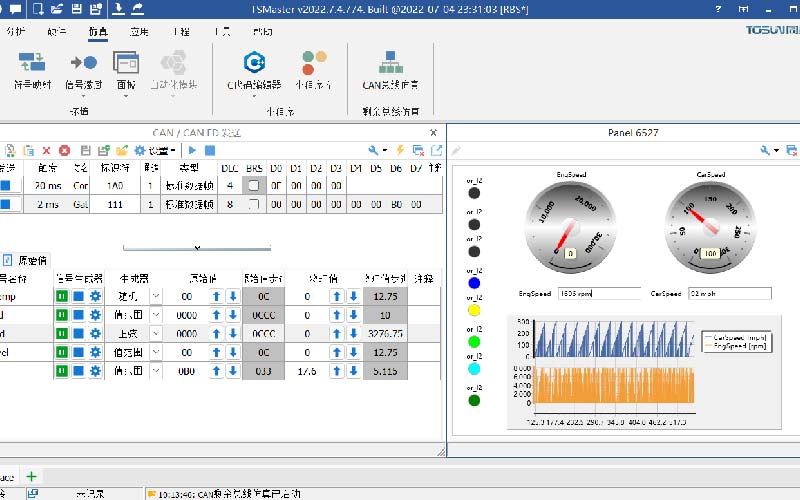Toggle BRS checkbox for message 111
The image size is (800, 500).
click(254, 204)
